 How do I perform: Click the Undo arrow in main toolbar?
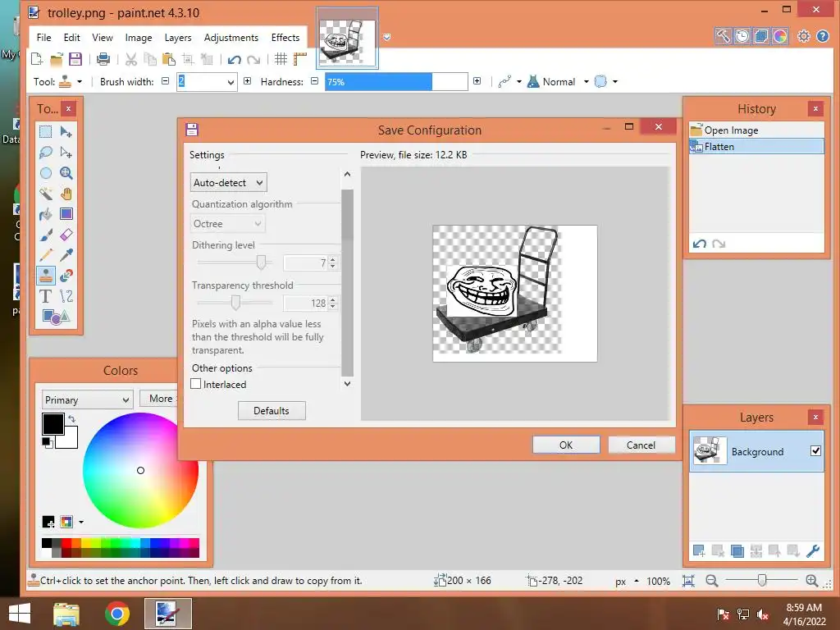click(234, 59)
